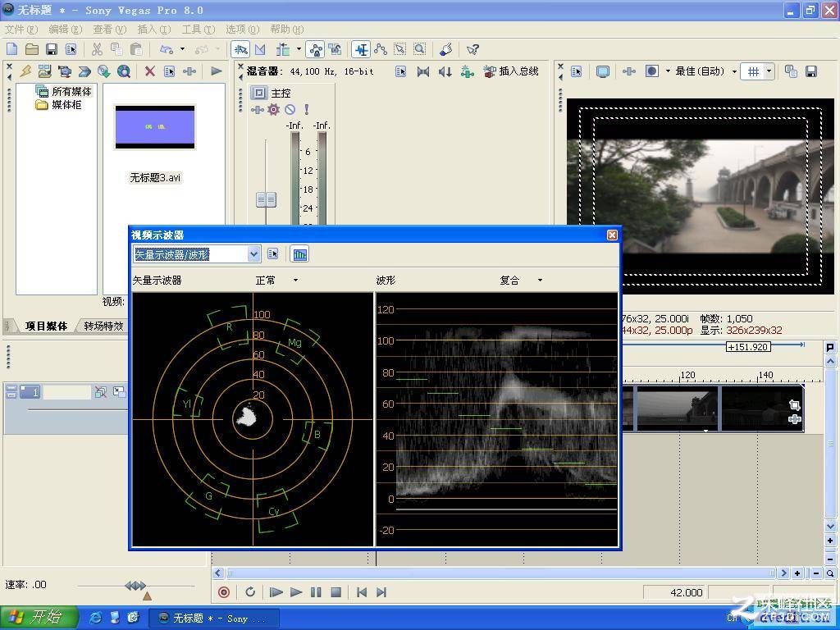Click the 插入总线 button in the mixer
840x630 pixels.
pos(511,71)
